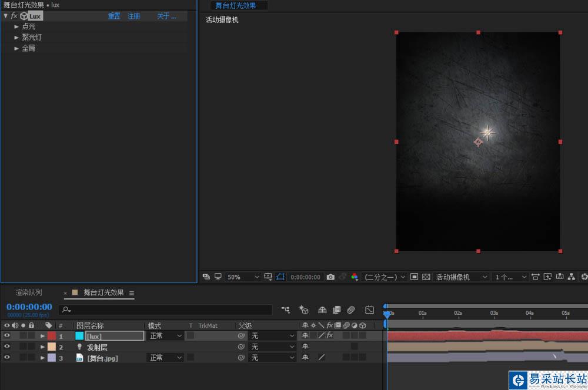Switch to the 渲染队列 tab

(29, 292)
